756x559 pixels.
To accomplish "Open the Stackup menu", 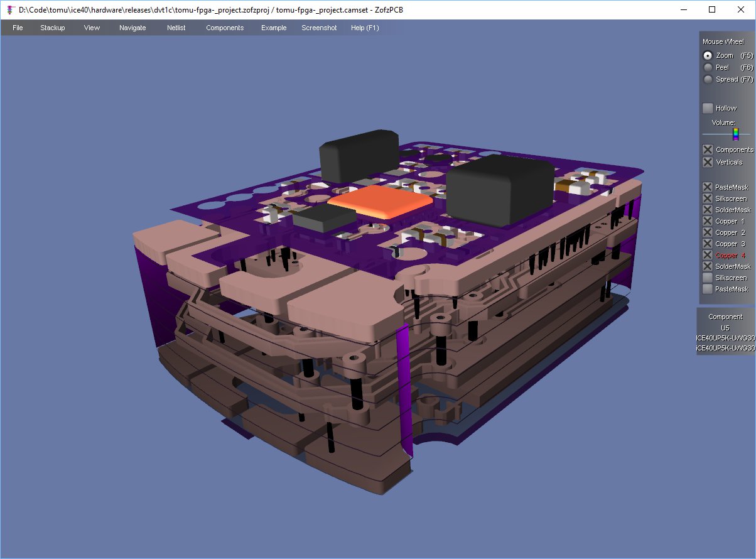I will pos(53,28).
